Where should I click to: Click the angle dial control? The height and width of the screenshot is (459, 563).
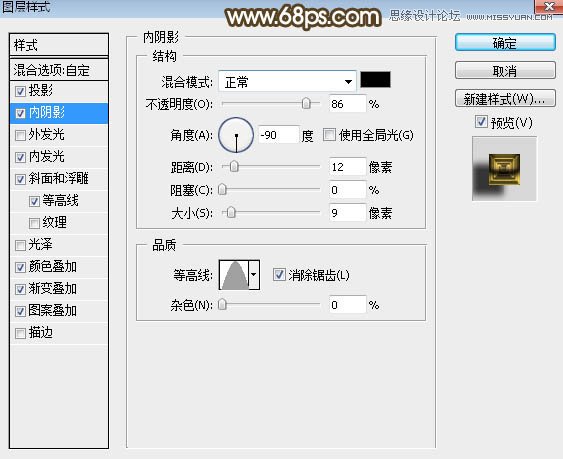click(236, 135)
